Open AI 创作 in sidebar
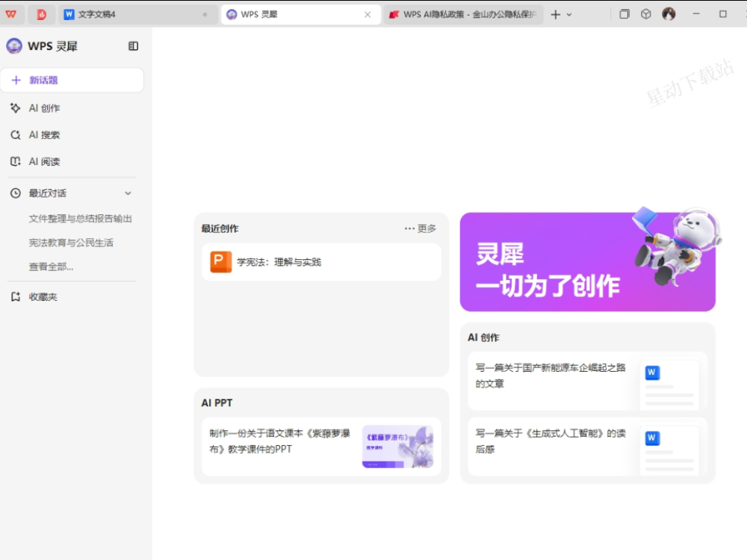The image size is (747, 560). (x=72, y=108)
